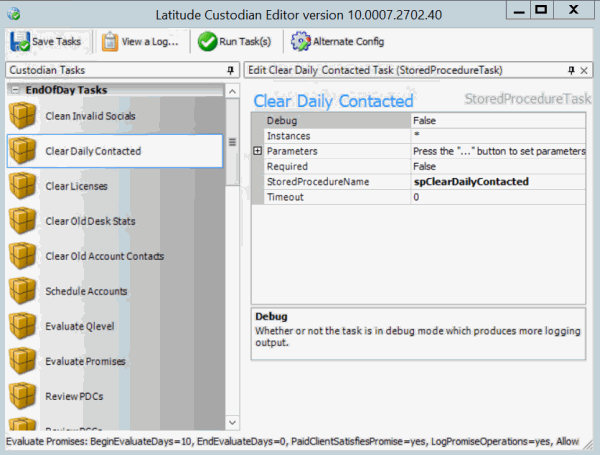Screen dimensions: 600x455
Task: Click the Evaluate Qlevel label
Action: coord(80,326)
